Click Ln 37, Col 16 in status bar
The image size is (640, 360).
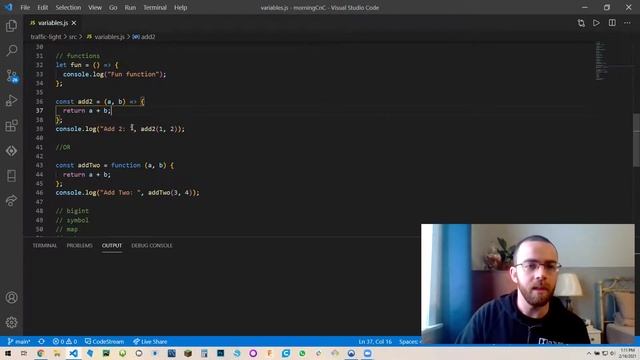coord(375,341)
